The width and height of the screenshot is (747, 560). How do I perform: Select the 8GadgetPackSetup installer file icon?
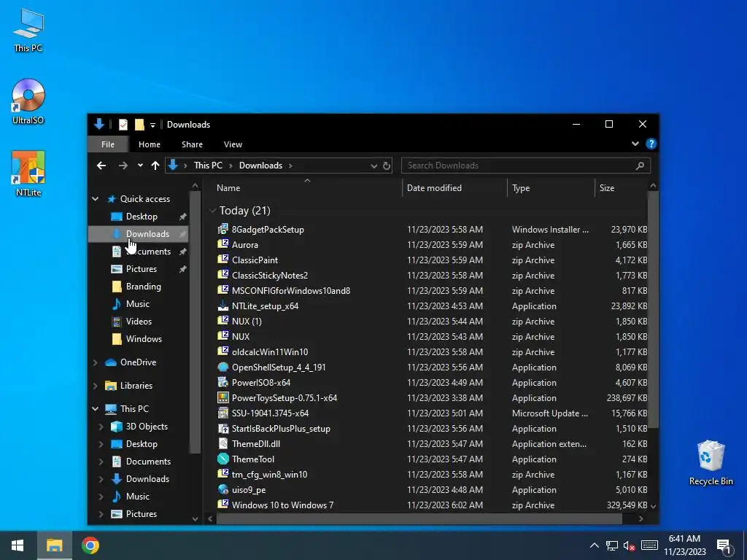(x=223, y=229)
